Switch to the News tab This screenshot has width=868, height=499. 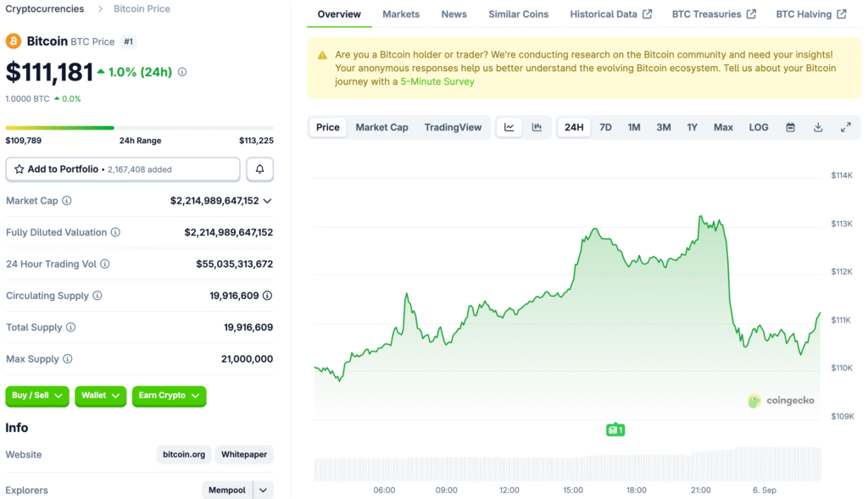pos(454,14)
